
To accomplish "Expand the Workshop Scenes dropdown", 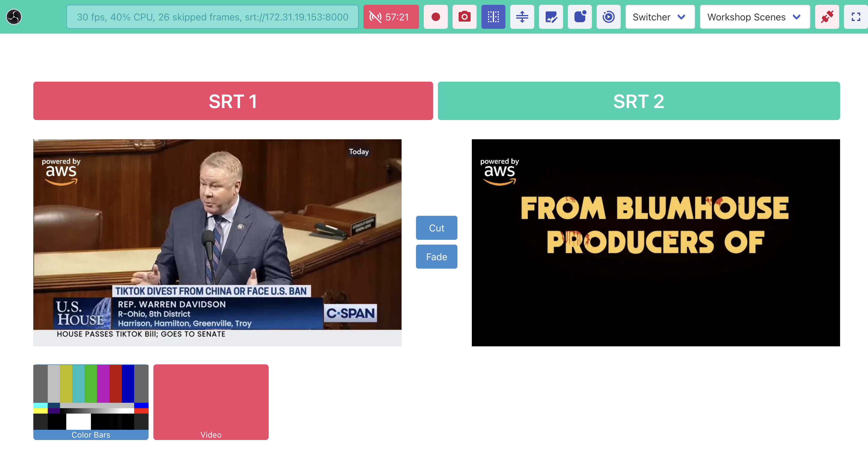I will (755, 17).
